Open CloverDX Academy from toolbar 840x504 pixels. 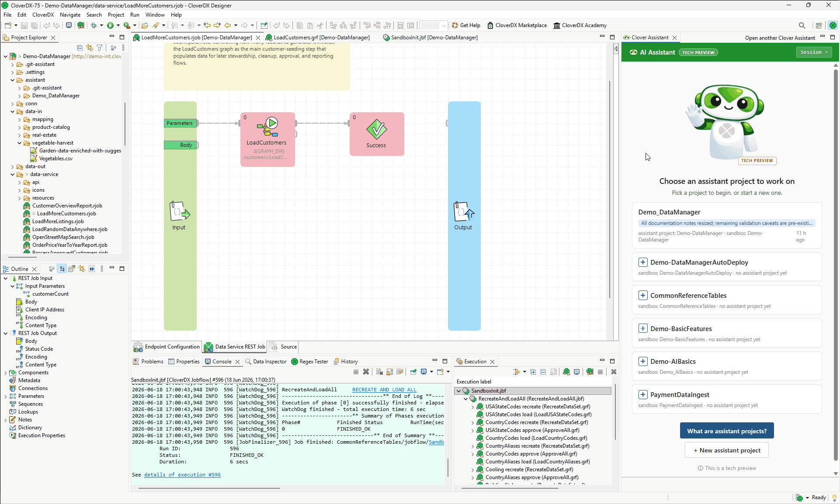pos(580,25)
